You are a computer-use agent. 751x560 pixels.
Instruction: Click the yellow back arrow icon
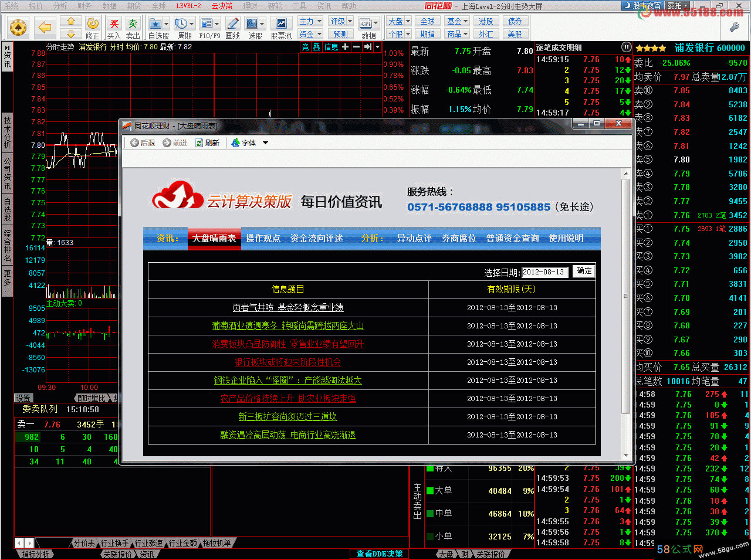pyautogui.click(x=45, y=27)
